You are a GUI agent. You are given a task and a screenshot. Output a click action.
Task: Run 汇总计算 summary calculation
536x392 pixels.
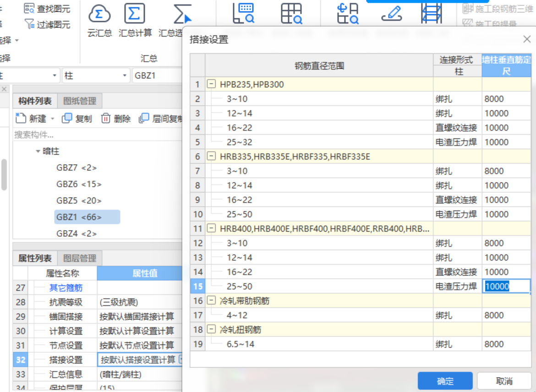coord(135,21)
